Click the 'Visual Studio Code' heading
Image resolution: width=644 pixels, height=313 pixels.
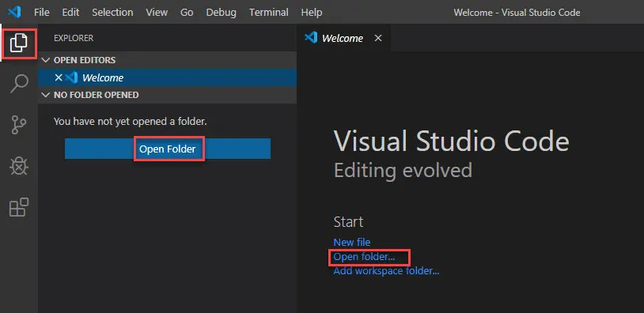452,141
